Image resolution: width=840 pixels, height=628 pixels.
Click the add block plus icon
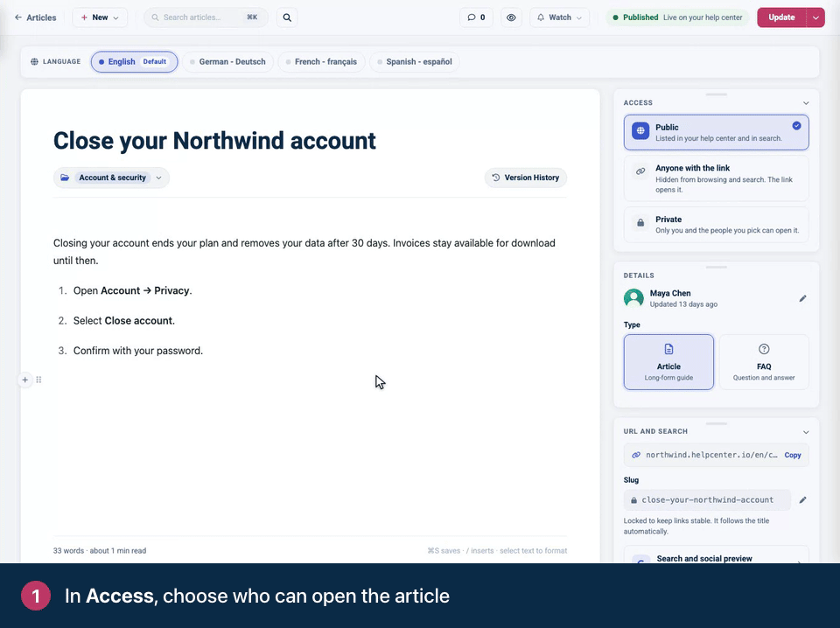click(24, 380)
